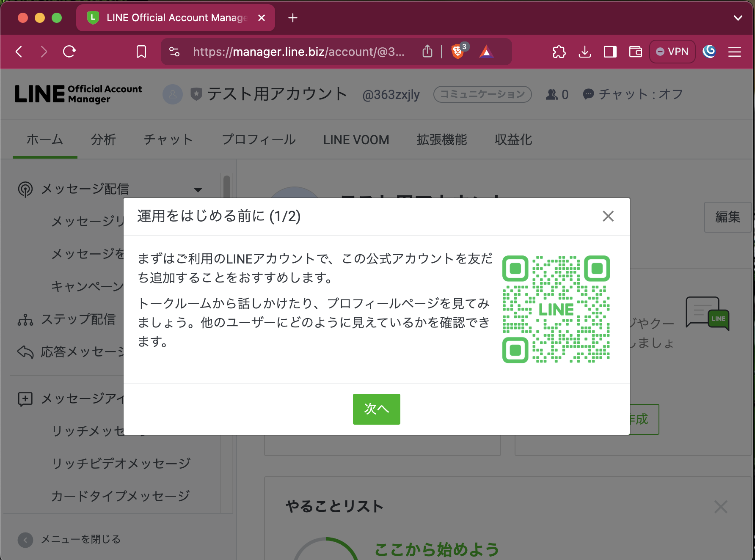
Task: Collapse the メッセージ配信 section arrow
Action: click(198, 190)
